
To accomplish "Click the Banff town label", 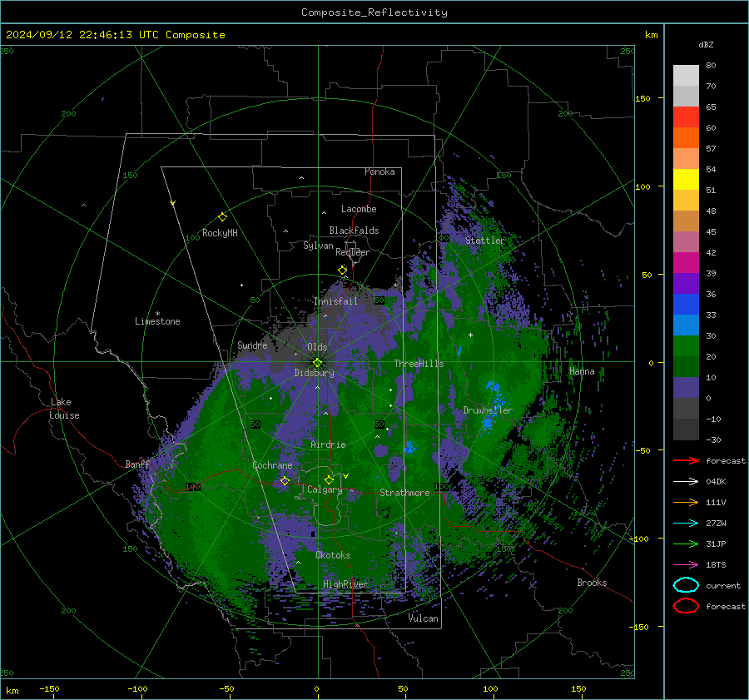I will pyautogui.click(x=137, y=464).
